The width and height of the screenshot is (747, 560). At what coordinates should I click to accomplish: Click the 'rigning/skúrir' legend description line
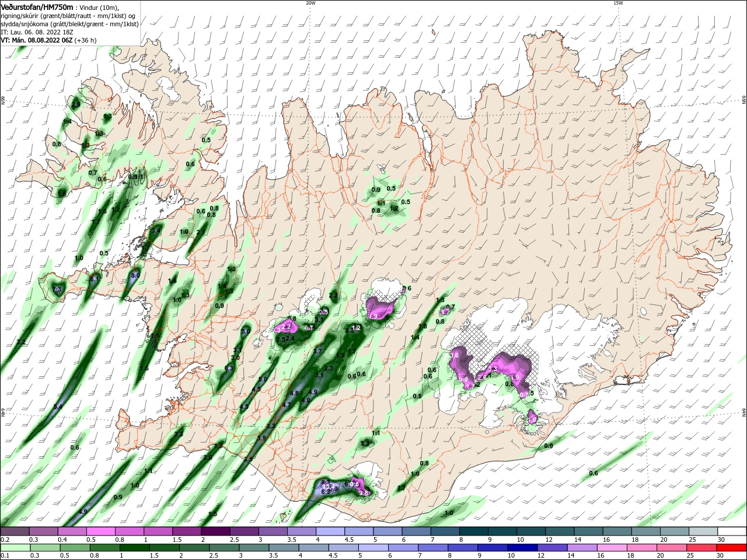68,16
